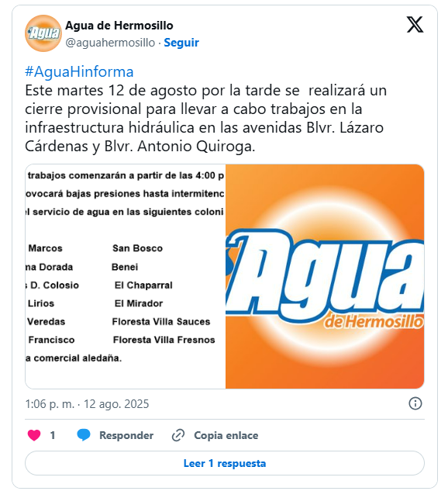The height and width of the screenshot is (491, 448).
Task: Click the blue reply bubble icon
Action: pyautogui.click(x=84, y=435)
